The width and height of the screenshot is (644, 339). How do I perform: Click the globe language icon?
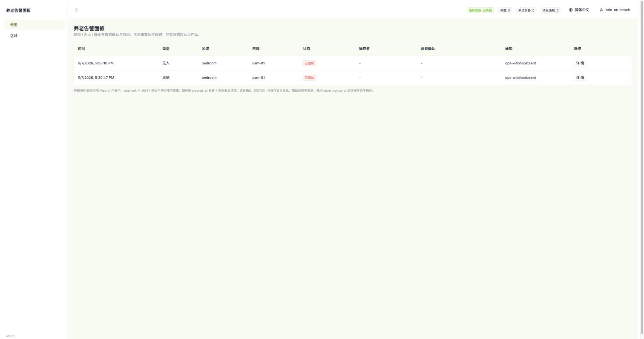click(571, 10)
